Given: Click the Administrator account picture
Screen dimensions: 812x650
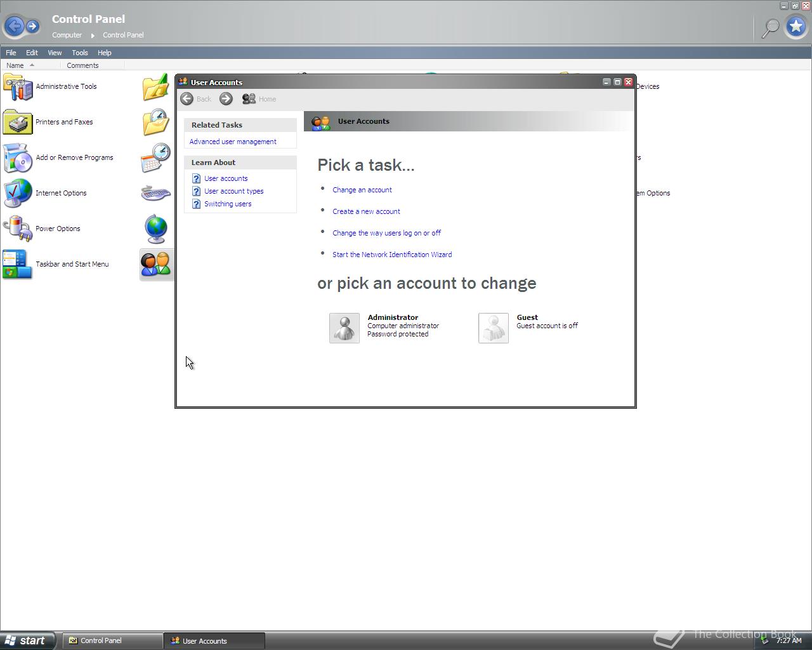Looking at the screenshot, I should [344, 328].
